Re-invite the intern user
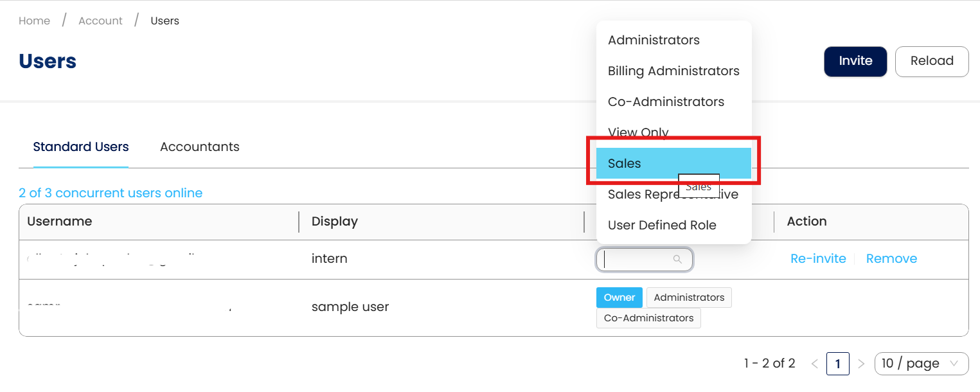980x392 pixels. pos(818,258)
